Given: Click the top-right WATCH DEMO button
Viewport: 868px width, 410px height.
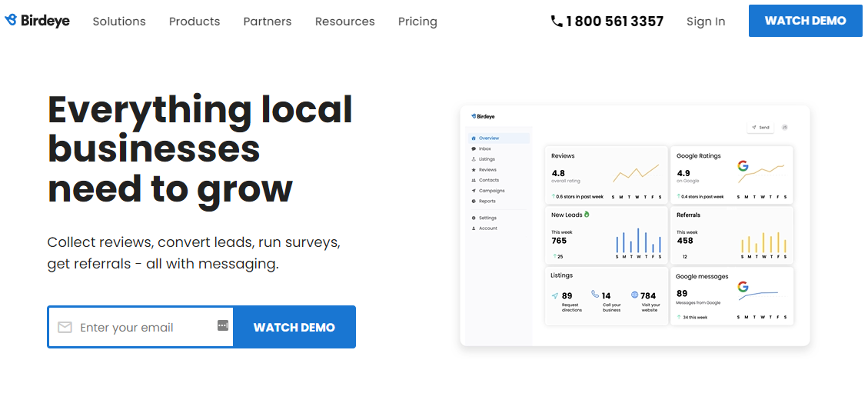Looking at the screenshot, I should [x=806, y=21].
